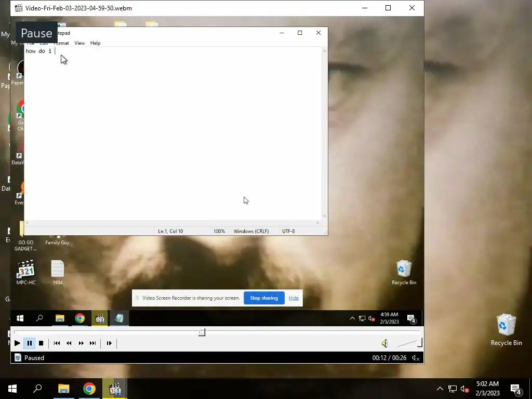Click the MPC-HC desktop shortcut in the video

(x=26, y=272)
